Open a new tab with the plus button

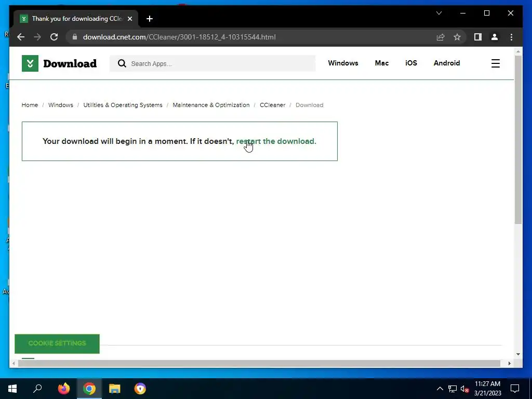pyautogui.click(x=150, y=19)
